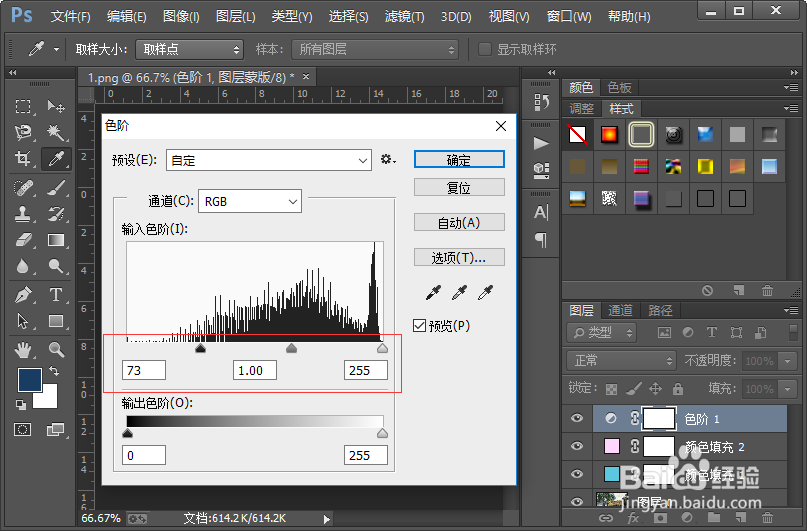The image size is (807, 531).
Task: Select the Healing Brush tool
Action: 23,188
